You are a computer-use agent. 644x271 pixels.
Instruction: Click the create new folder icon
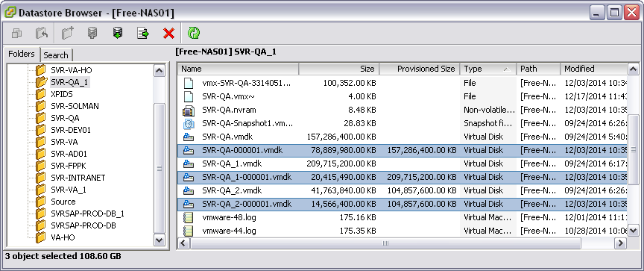[67, 34]
